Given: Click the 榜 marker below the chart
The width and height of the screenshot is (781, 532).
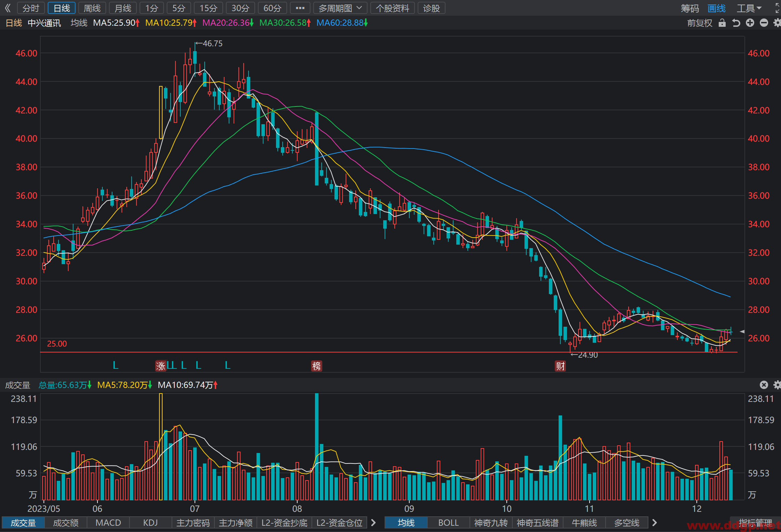Looking at the screenshot, I should (x=316, y=366).
